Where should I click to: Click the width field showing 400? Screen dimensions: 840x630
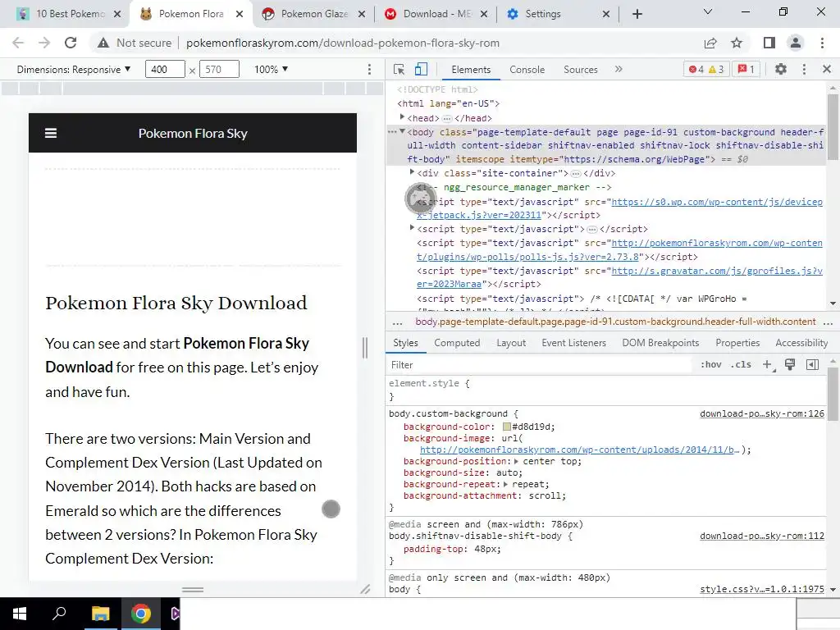click(x=165, y=70)
